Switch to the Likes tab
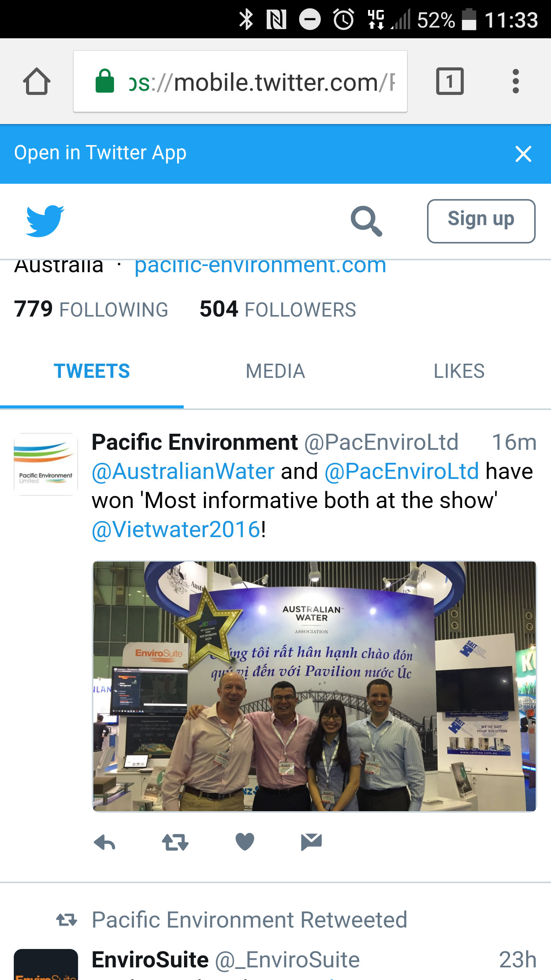The height and width of the screenshot is (980, 551). point(459,371)
